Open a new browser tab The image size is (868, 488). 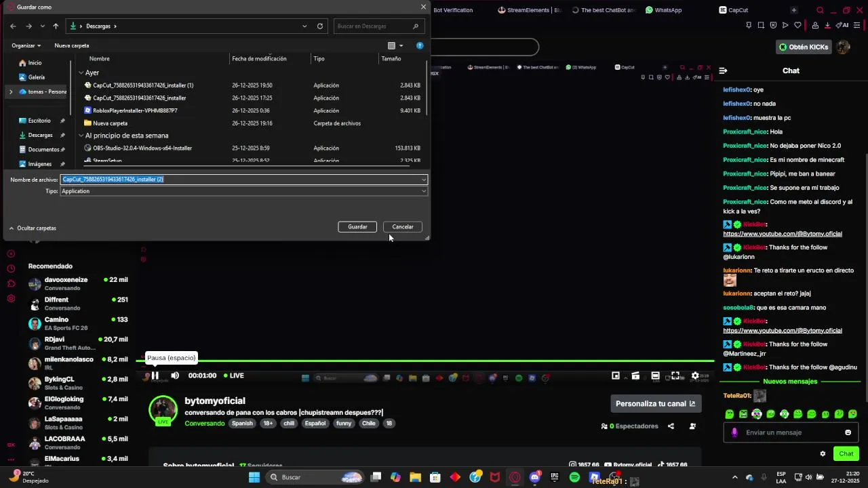tap(793, 10)
